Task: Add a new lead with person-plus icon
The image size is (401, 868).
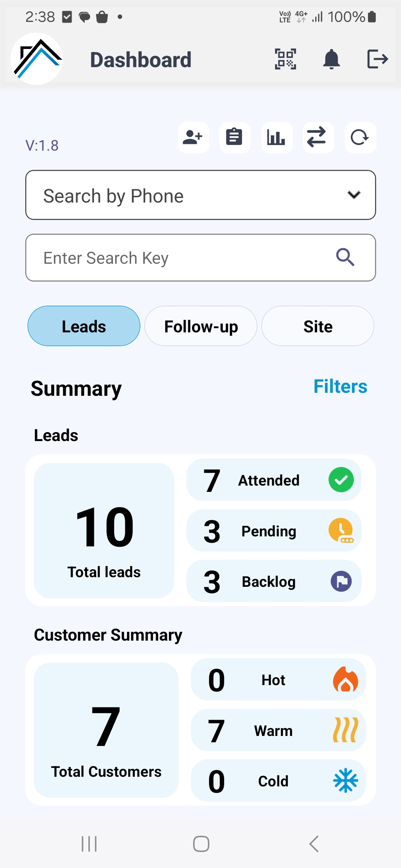Action: (x=193, y=138)
